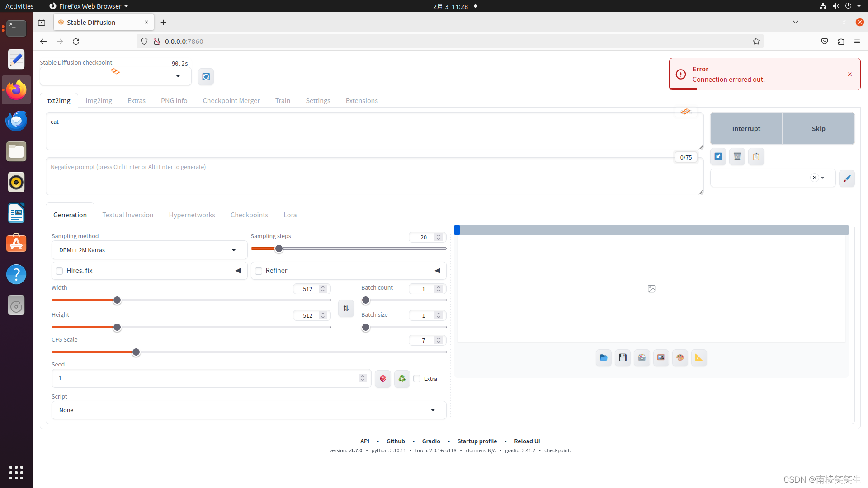The image size is (868, 488).
Task: Open the PNG Info tab
Action: [x=174, y=100]
